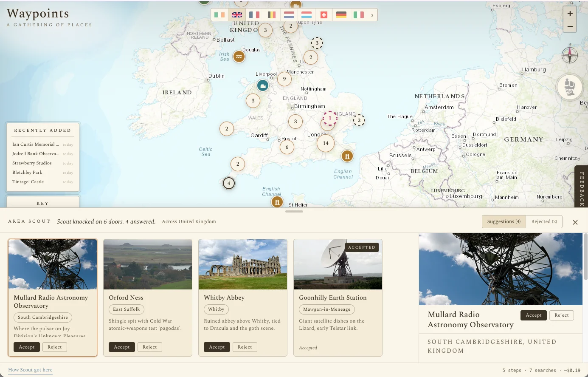588x377 pixels.
Task: Open Ian Curtis Memorial in Recently Added
Action: tap(42, 145)
